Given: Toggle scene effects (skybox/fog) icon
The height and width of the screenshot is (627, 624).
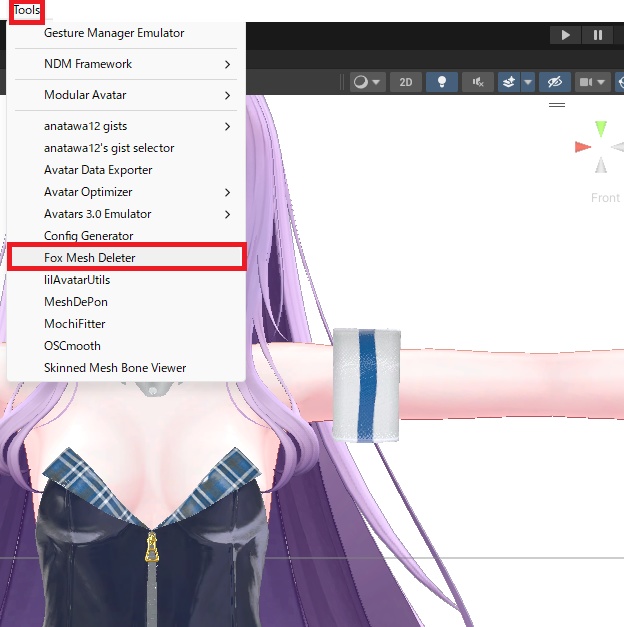Looking at the screenshot, I should [x=509, y=82].
